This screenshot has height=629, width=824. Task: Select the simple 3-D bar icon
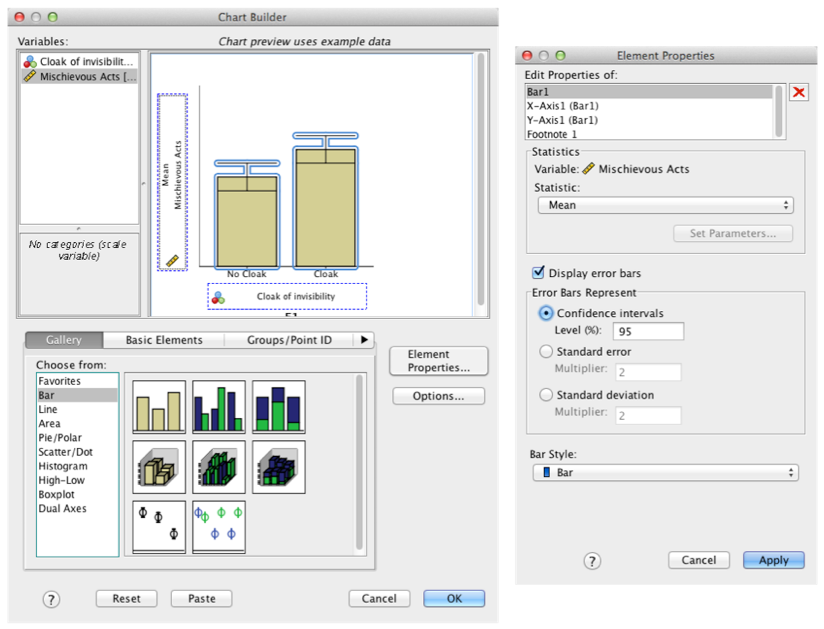(x=159, y=467)
